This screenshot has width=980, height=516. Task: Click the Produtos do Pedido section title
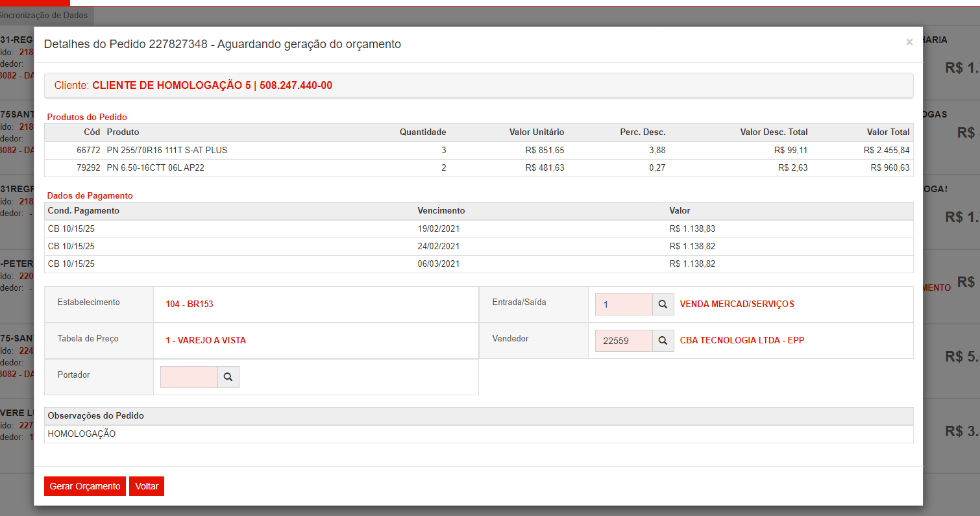tap(87, 117)
